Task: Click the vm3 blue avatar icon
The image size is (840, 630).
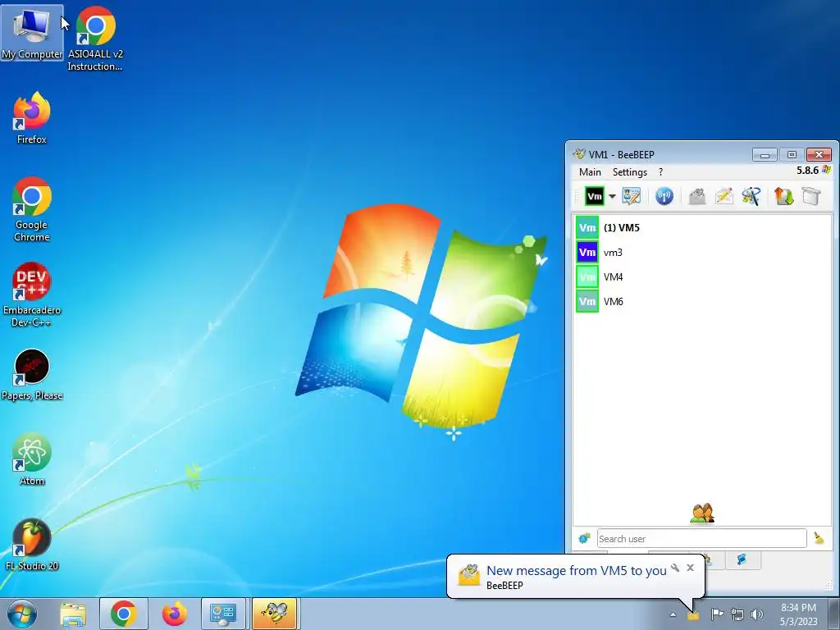Action: [x=587, y=253]
